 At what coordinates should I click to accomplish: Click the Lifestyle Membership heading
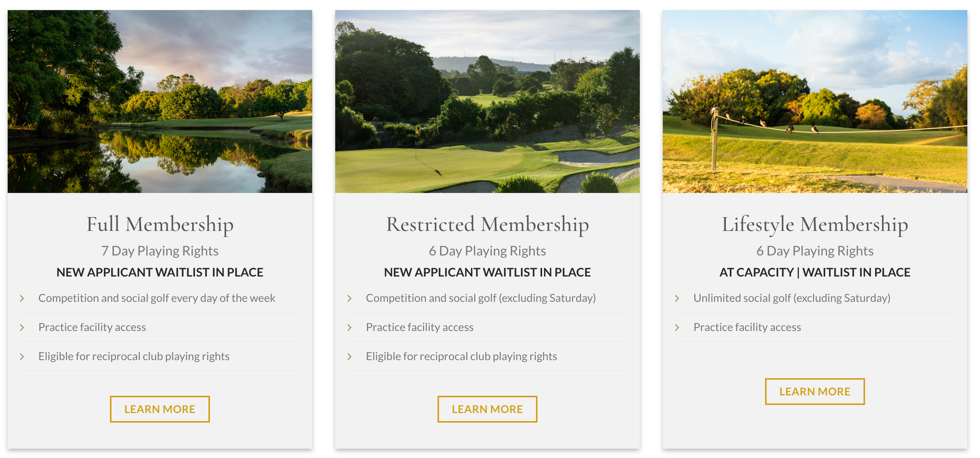815,224
